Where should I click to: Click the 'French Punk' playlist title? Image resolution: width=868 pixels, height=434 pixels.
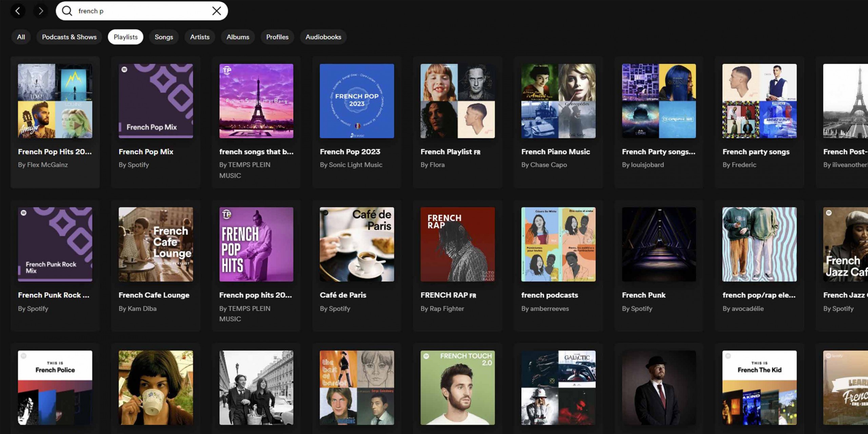pyautogui.click(x=644, y=295)
